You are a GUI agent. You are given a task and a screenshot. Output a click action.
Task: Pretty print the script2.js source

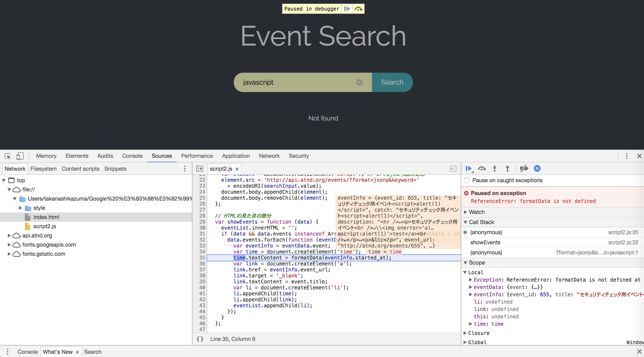tap(200, 339)
